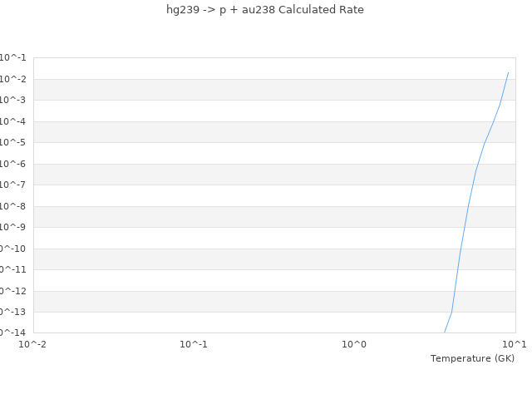The image size is (532, 399).
Task: Click the 10^1 x-axis tick label
Action: (515, 344)
